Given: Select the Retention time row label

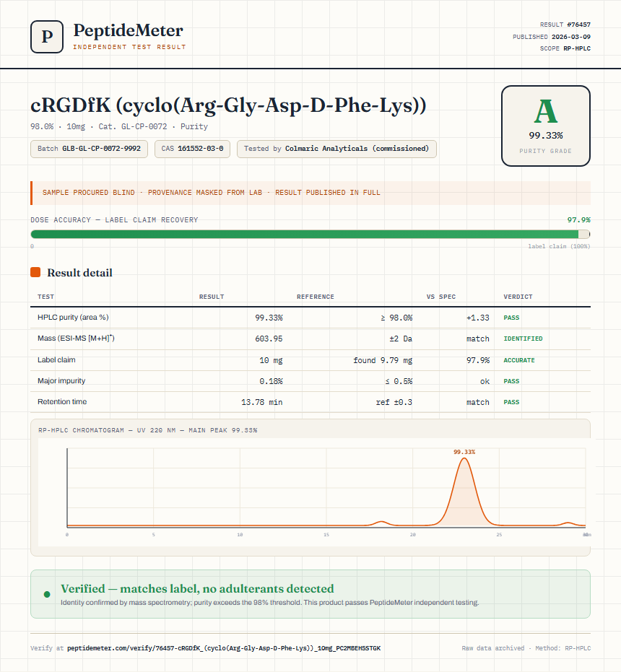Looking at the screenshot, I should click(x=62, y=402).
